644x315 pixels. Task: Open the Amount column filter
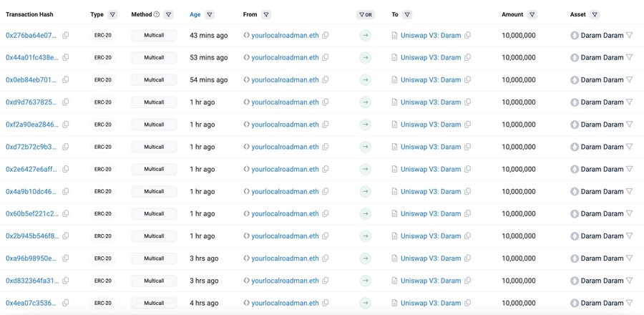tap(532, 14)
